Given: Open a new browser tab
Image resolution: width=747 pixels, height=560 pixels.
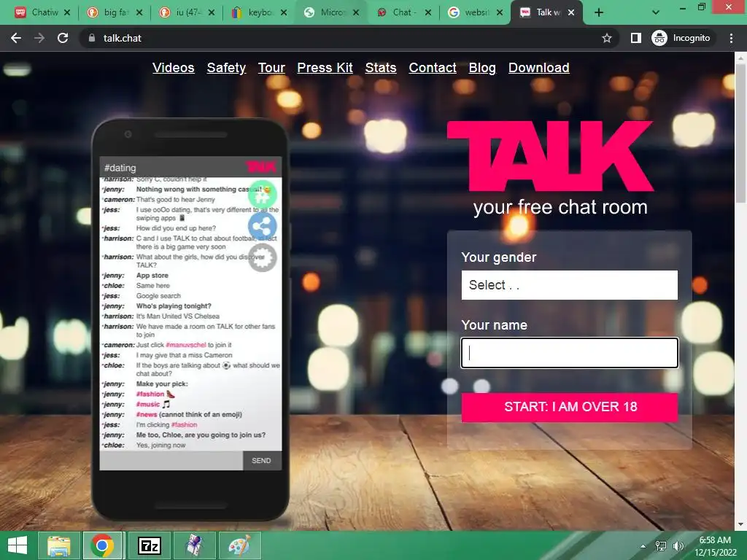Looking at the screenshot, I should (x=599, y=12).
